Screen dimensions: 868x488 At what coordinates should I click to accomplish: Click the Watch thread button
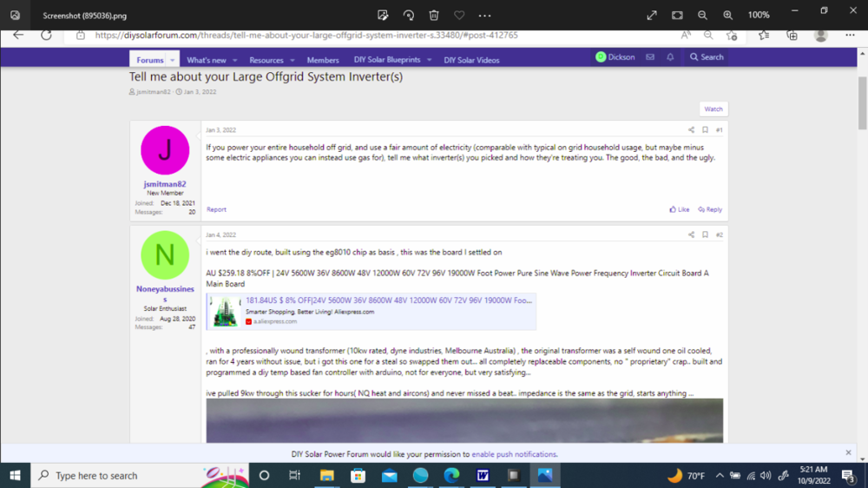point(713,109)
